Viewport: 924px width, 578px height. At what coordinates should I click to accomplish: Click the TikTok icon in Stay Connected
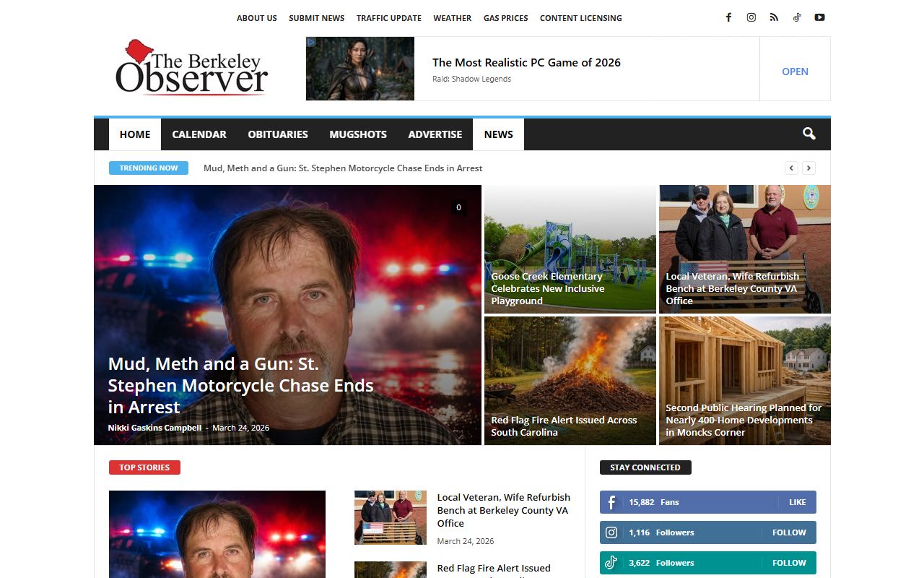[x=611, y=563]
